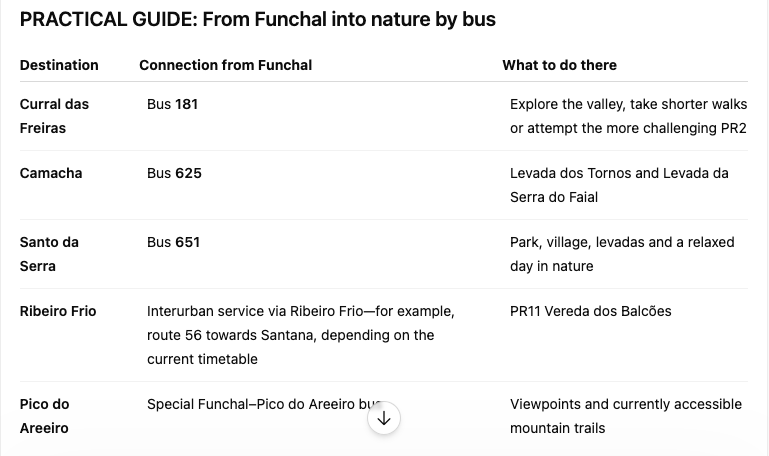Click the Bus 181 connection cell

pos(172,104)
